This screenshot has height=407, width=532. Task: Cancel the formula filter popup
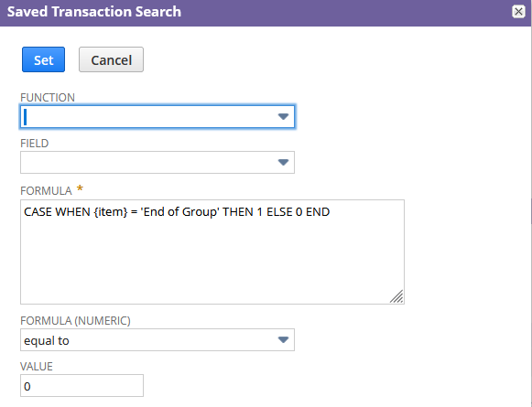pyautogui.click(x=112, y=59)
